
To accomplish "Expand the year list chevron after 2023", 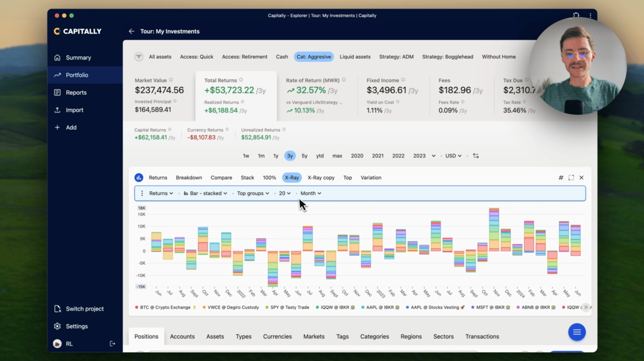I will (433, 156).
